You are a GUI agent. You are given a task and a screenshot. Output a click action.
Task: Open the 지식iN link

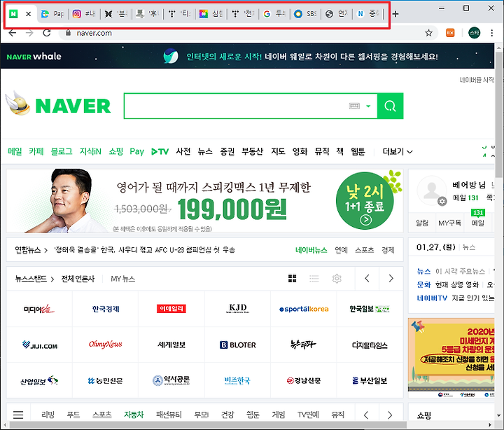(x=90, y=151)
